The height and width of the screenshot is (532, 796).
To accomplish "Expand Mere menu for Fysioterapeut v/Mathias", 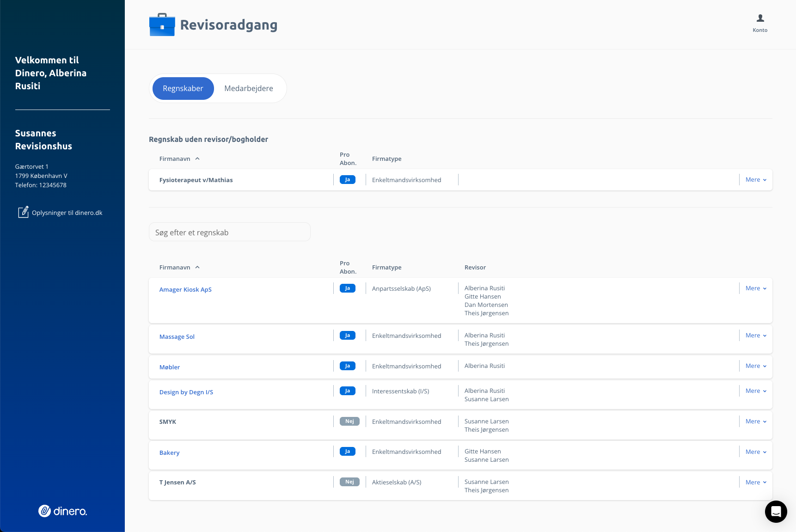I will pyautogui.click(x=755, y=180).
